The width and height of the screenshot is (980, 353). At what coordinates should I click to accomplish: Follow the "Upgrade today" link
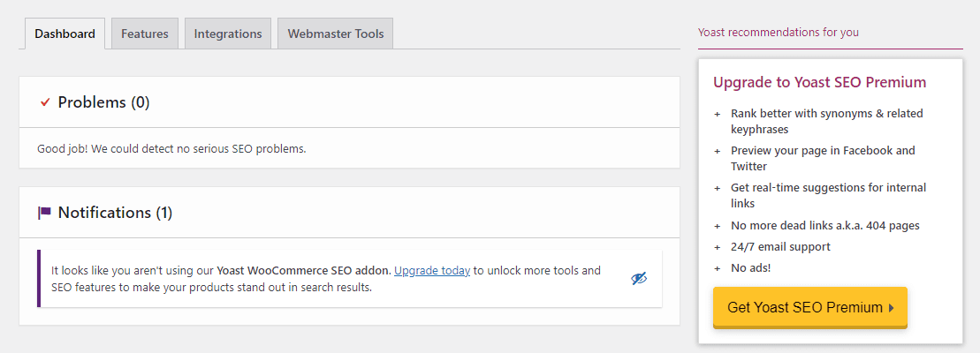(x=431, y=271)
